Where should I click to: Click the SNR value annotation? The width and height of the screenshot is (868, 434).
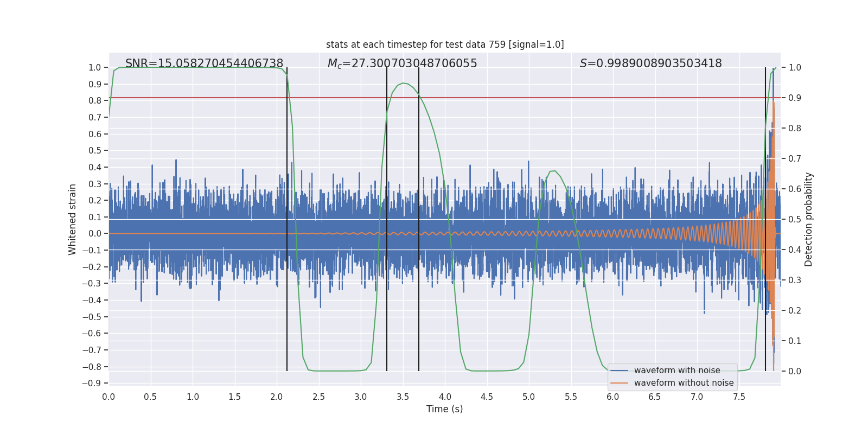204,63
